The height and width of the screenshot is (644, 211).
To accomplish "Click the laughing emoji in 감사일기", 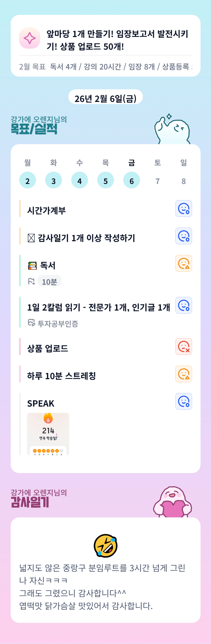I will [x=105, y=546].
